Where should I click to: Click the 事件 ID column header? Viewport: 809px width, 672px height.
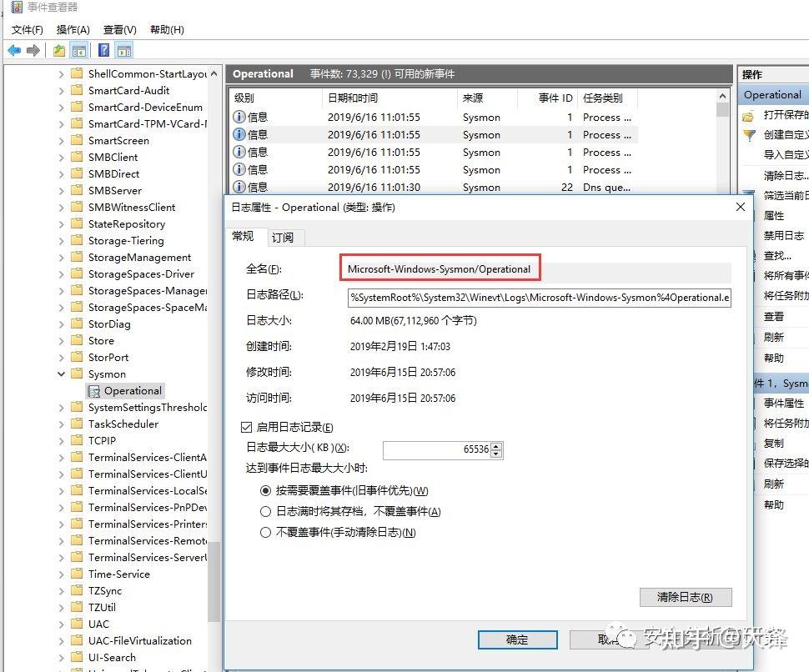click(548, 98)
